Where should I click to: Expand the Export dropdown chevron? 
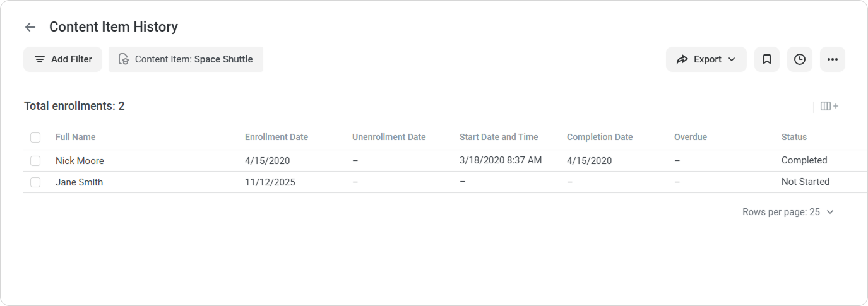pos(732,59)
